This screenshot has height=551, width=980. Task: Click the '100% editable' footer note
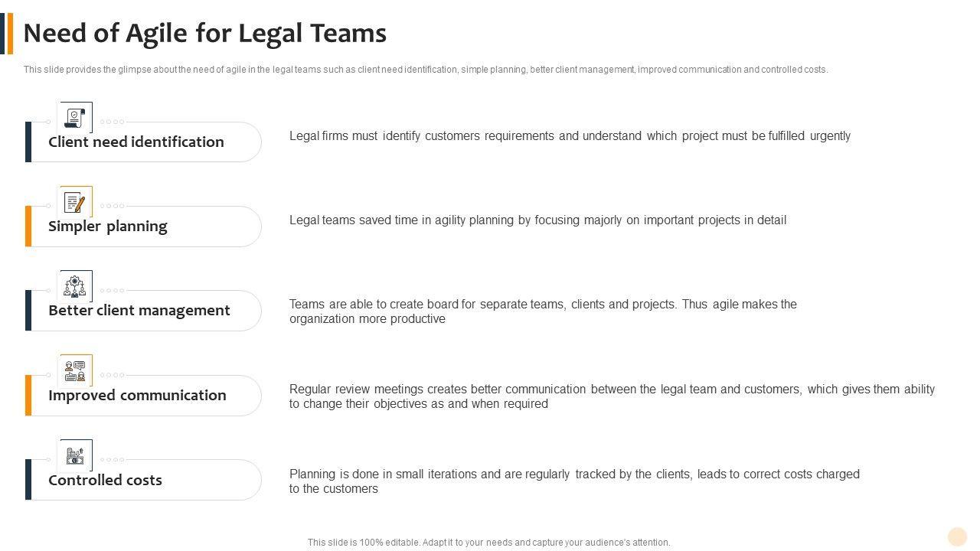(x=488, y=543)
